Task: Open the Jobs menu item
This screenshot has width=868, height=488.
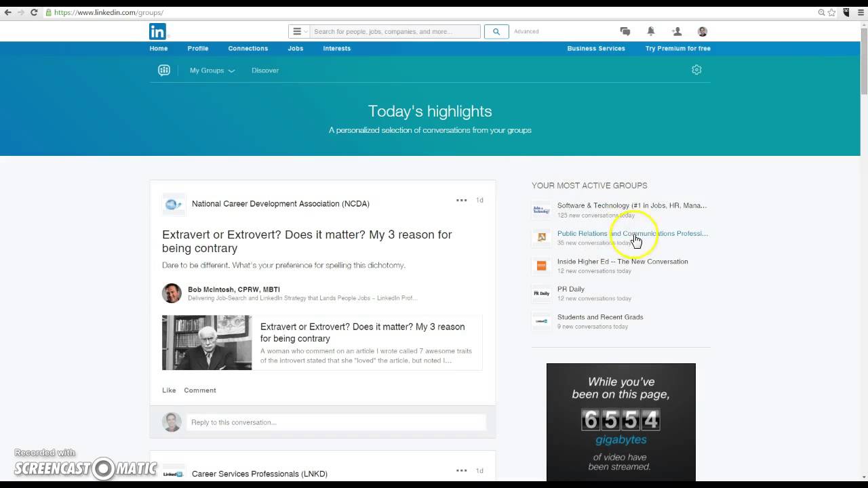Action: click(296, 49)
